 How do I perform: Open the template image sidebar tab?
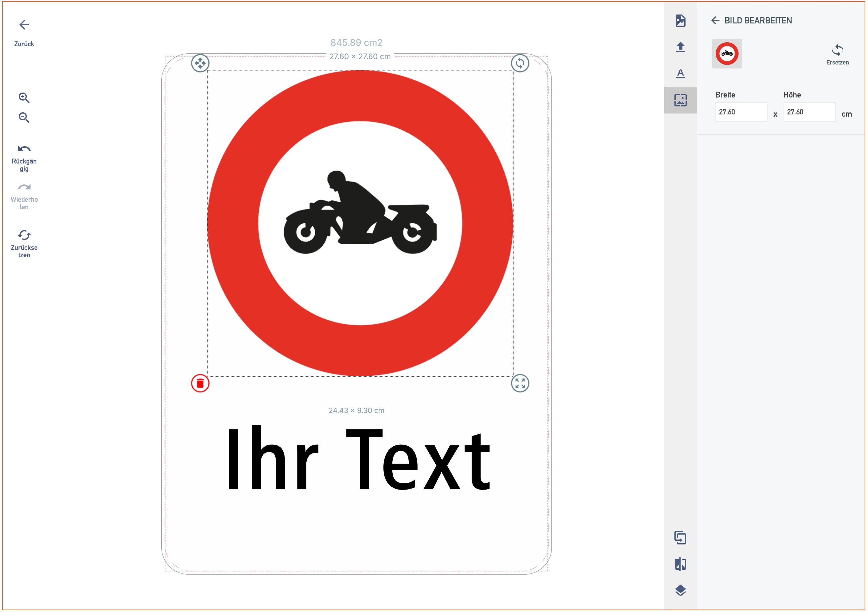pos(680,20)
